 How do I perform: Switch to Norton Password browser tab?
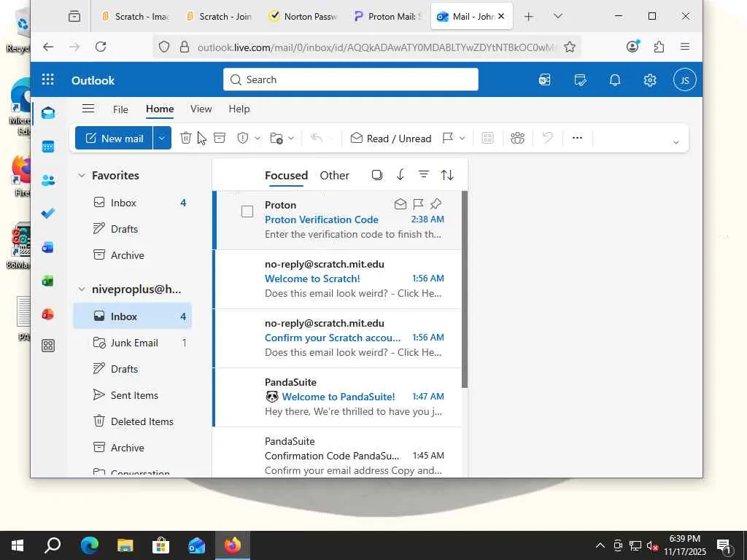click(303, 16)
